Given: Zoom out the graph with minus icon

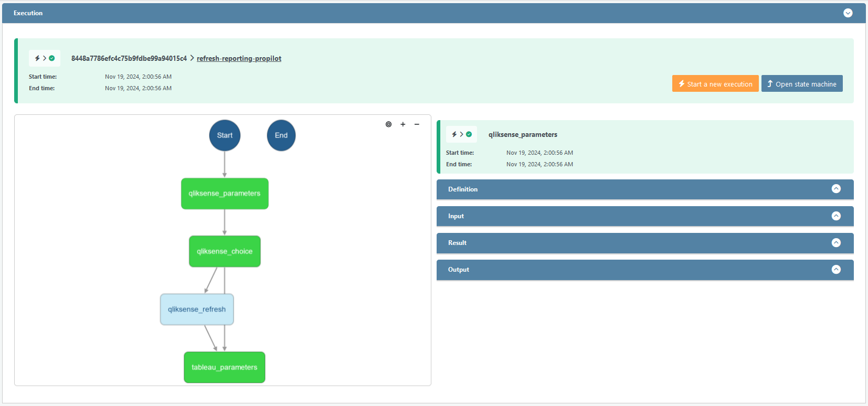Looking at the screenshot, I should coord(417,124).
